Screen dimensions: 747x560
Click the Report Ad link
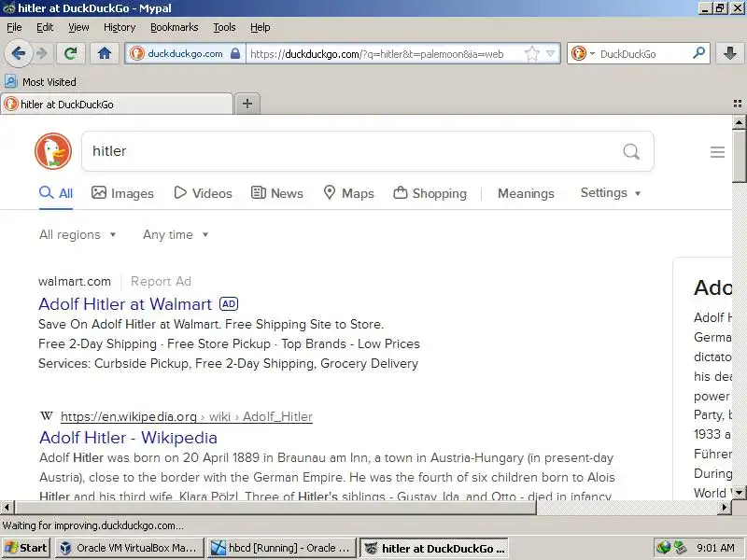coord(161,282)
